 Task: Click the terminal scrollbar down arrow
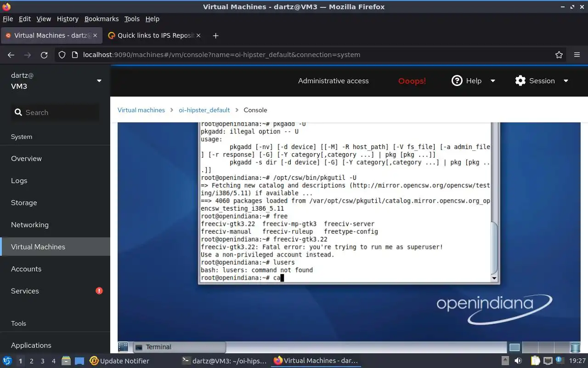[494, 278]
